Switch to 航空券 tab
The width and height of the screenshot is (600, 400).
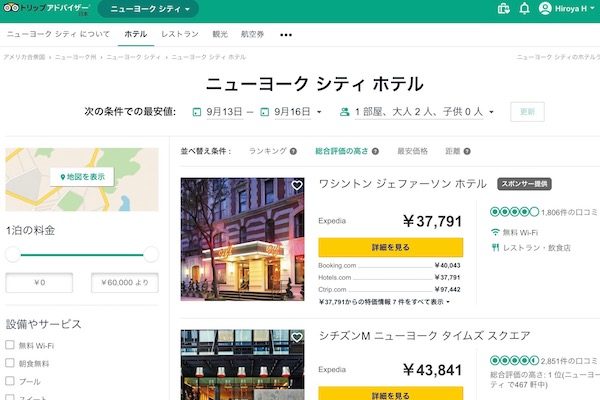252,34
